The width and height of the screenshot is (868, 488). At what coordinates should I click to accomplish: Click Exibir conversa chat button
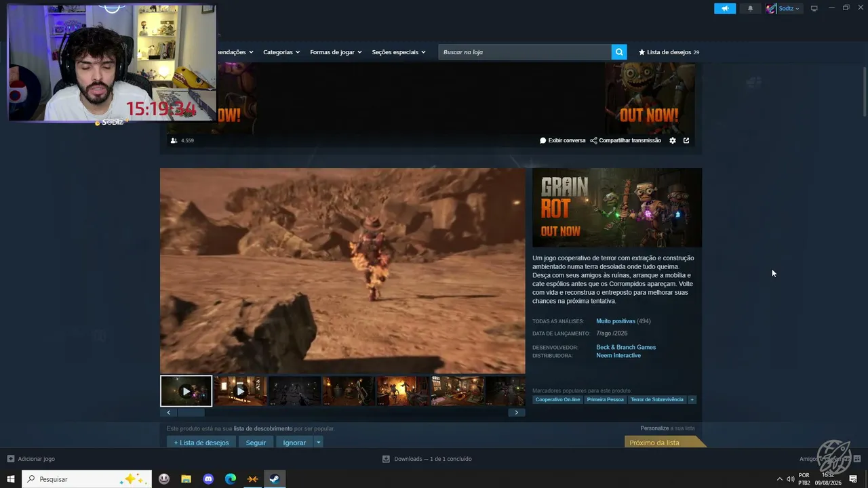click(562, 140)
